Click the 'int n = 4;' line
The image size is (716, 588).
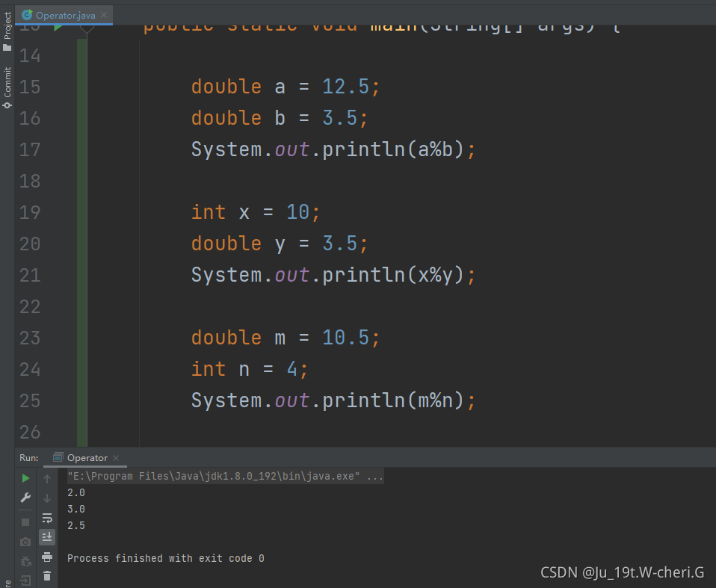pos(250,369)
